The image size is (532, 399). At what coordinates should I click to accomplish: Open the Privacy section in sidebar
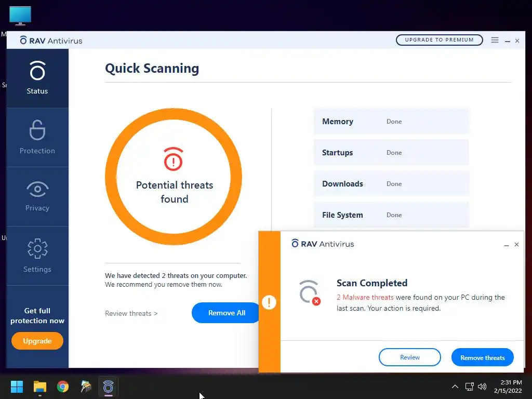pos(37,196)
